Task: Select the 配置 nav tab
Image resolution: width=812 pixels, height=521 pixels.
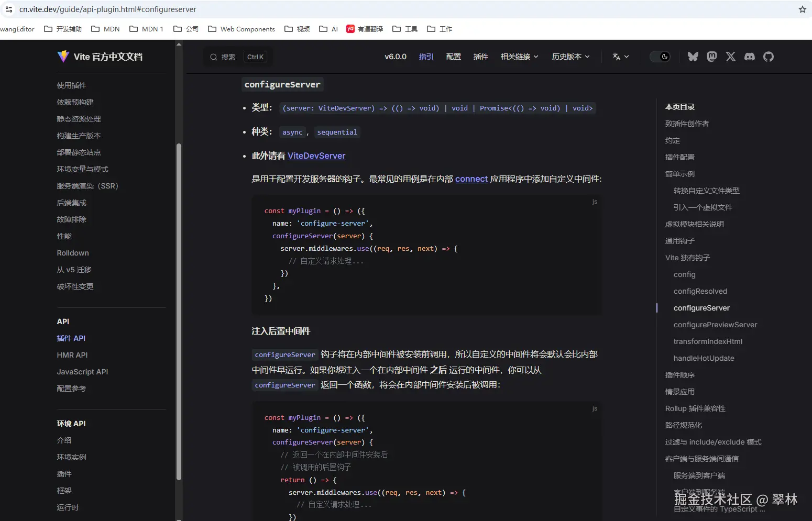Action: pos(454,57)
